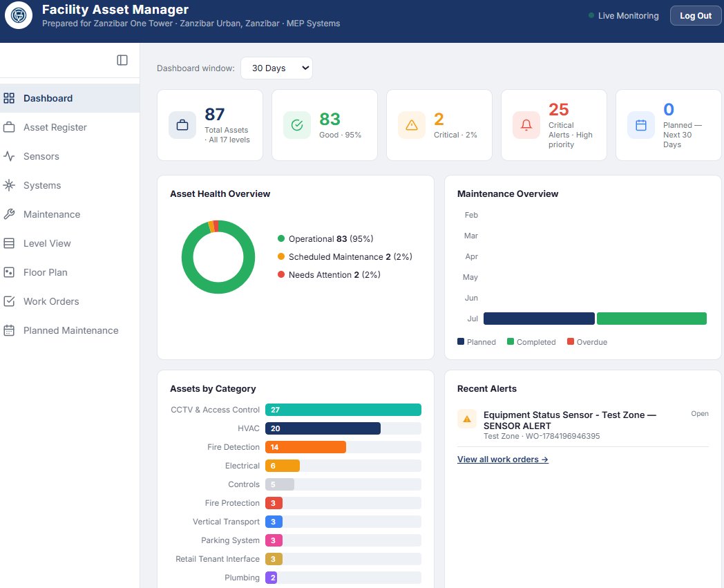Image resolution: width=724 pixels, height=588 pixels.
Task: Click the green checkmark icon on Good card
Action: [297, 125]
